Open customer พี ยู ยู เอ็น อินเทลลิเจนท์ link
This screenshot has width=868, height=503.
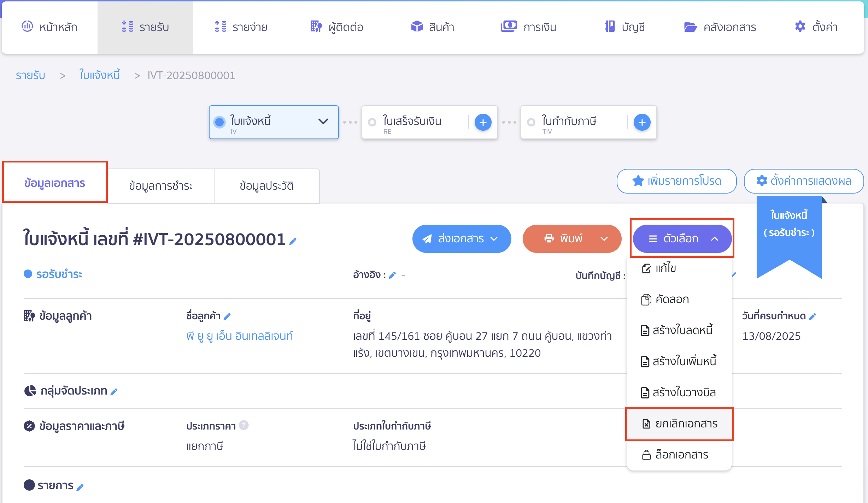240,336
